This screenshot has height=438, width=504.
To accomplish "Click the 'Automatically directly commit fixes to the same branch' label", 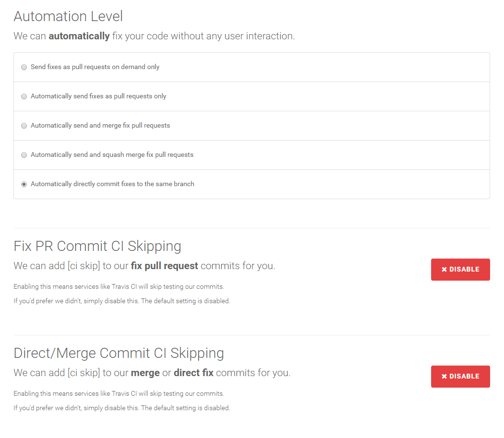I will 112,184.
